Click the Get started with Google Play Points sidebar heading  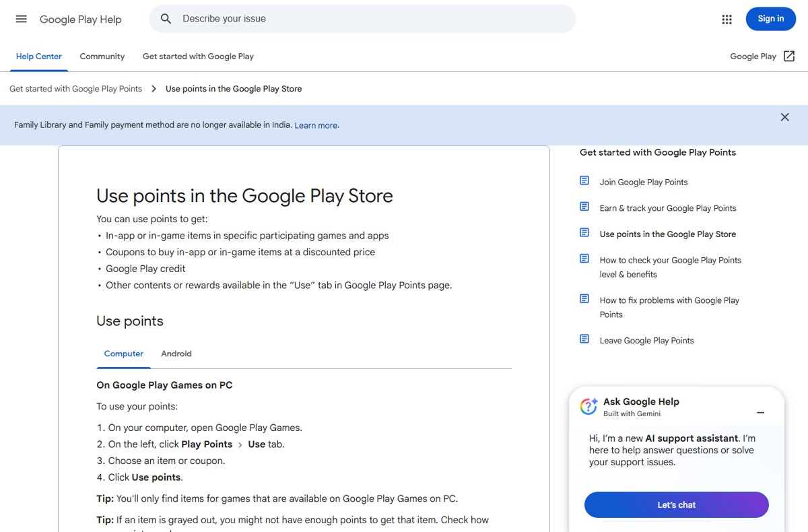[x=658, y=152]
